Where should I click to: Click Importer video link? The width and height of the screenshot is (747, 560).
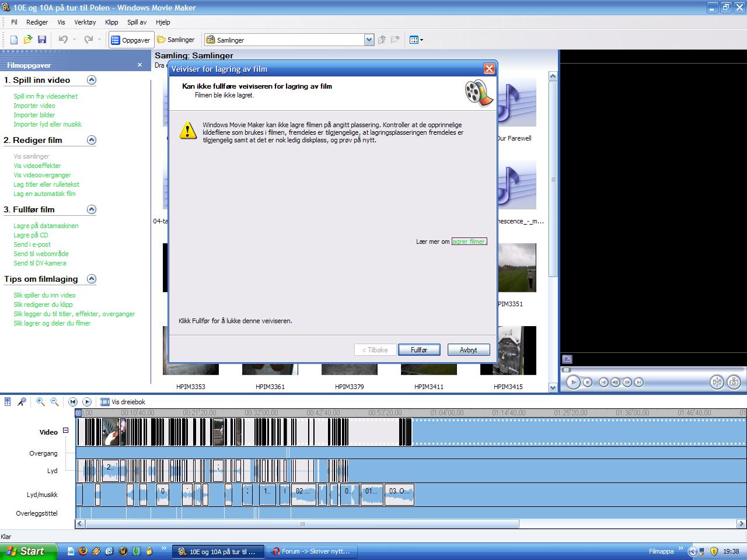coord(34,106)
